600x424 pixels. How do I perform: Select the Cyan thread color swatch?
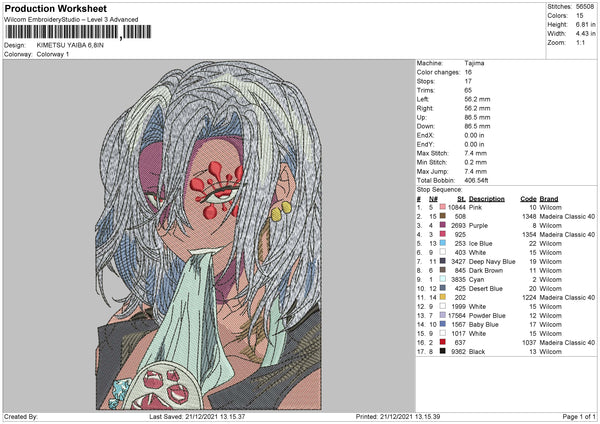click(443, 279)
